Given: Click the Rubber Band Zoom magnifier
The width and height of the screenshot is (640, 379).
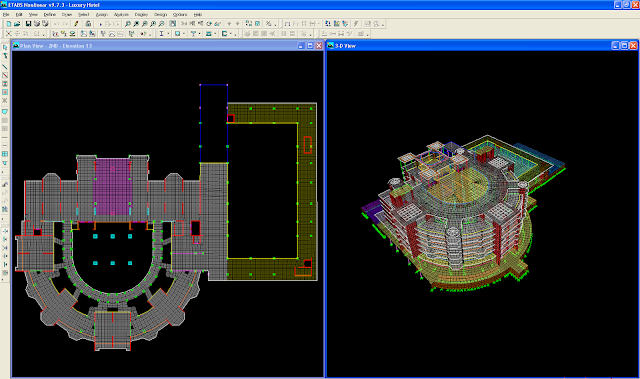Looking at the screenshot, I should [128, 24].
